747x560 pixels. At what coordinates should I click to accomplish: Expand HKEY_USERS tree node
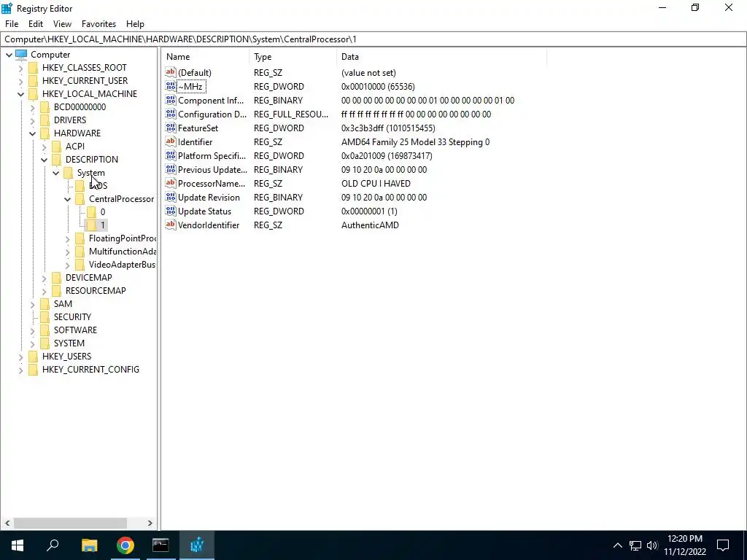click(20, 356)
